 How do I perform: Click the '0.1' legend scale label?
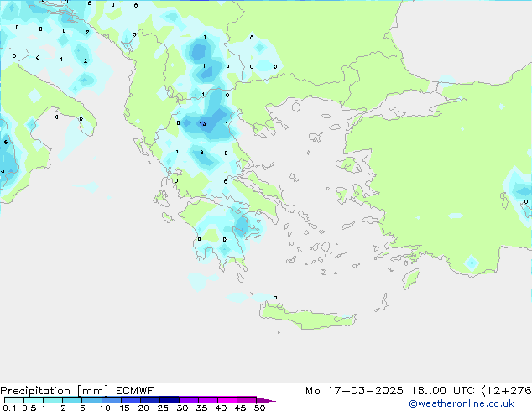[x=9, y=408]
